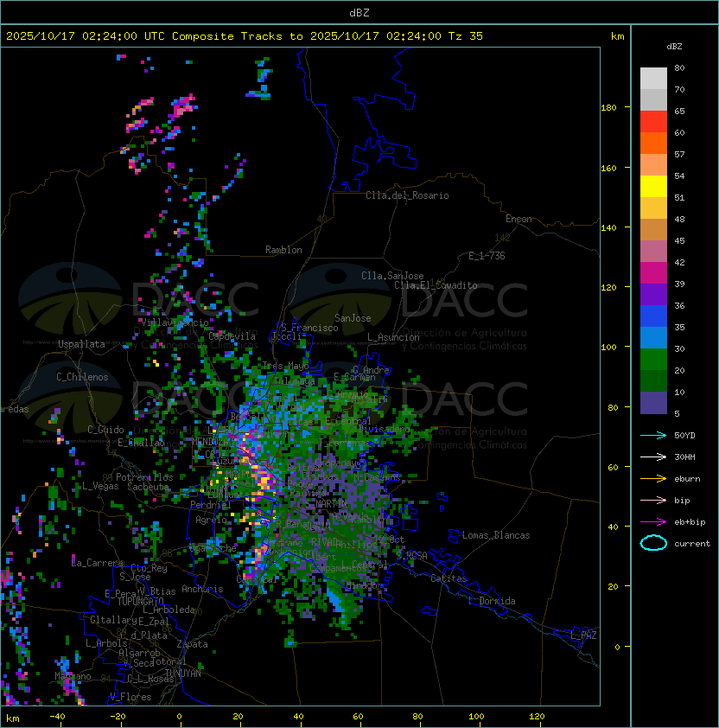Pick the dark orange swatch between 60 and 57
The height and width of the screenshot is (728, 719).
[x=653, y=143]
